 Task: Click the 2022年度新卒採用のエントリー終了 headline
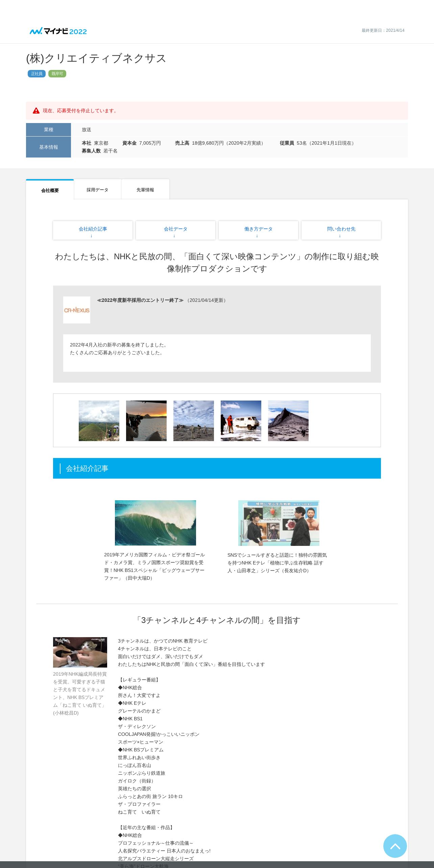click(x=140, y=300)
